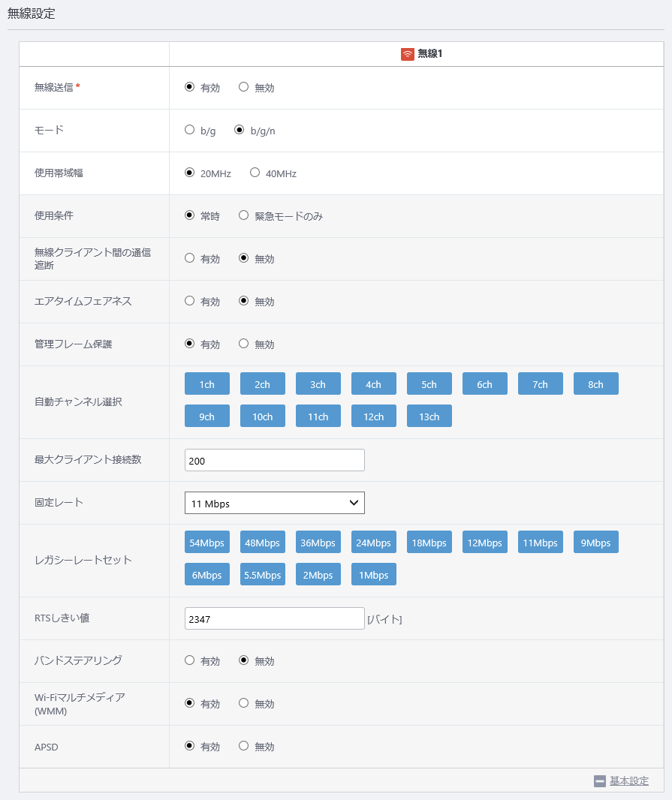The image size is (672, 800).
Task: Choose b/g mode
Action: tap(189, 130)
